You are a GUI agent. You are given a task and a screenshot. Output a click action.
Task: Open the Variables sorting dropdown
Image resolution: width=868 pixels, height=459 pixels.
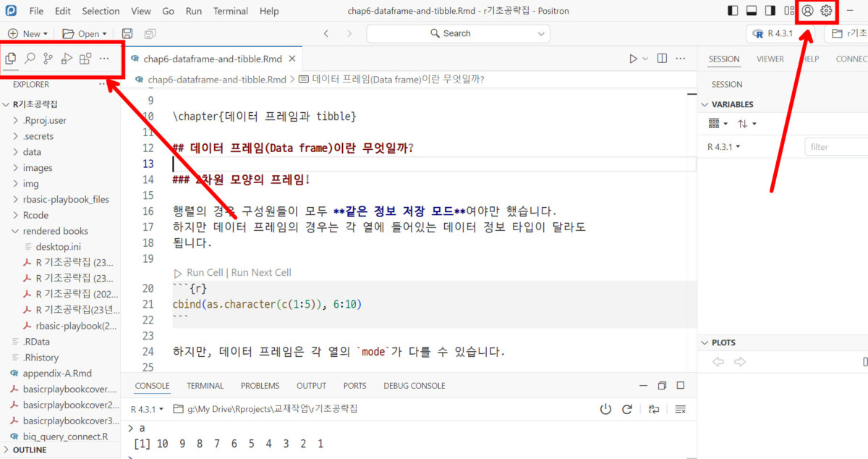click(746, 124)
